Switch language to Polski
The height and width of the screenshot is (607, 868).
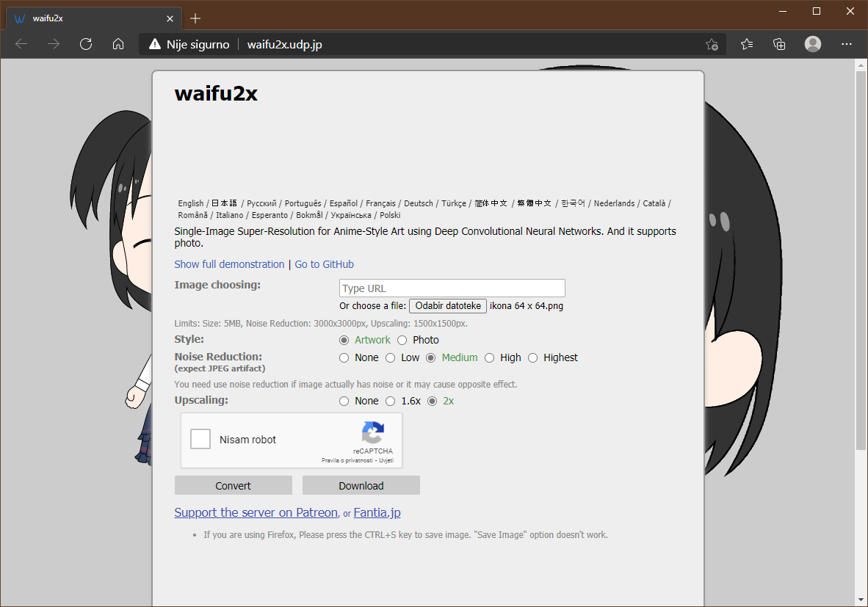click(390, 215)
